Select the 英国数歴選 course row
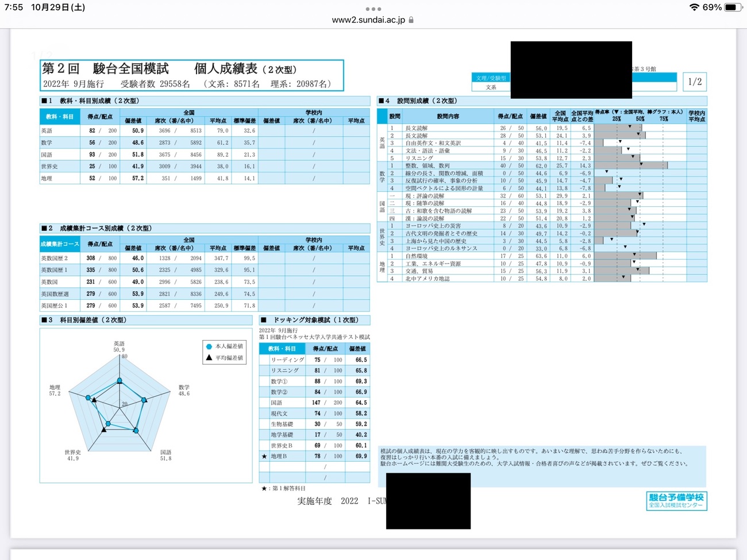 point(205,294)
